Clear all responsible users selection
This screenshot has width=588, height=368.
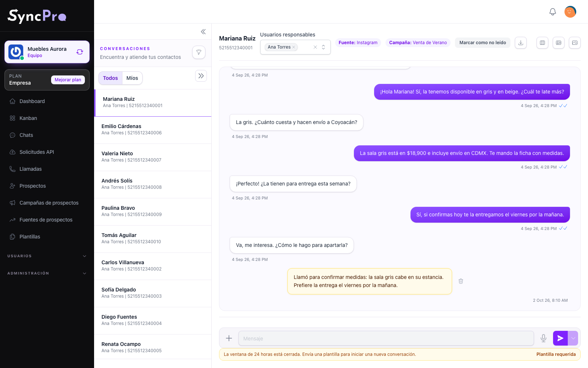(x=315, y=47)
